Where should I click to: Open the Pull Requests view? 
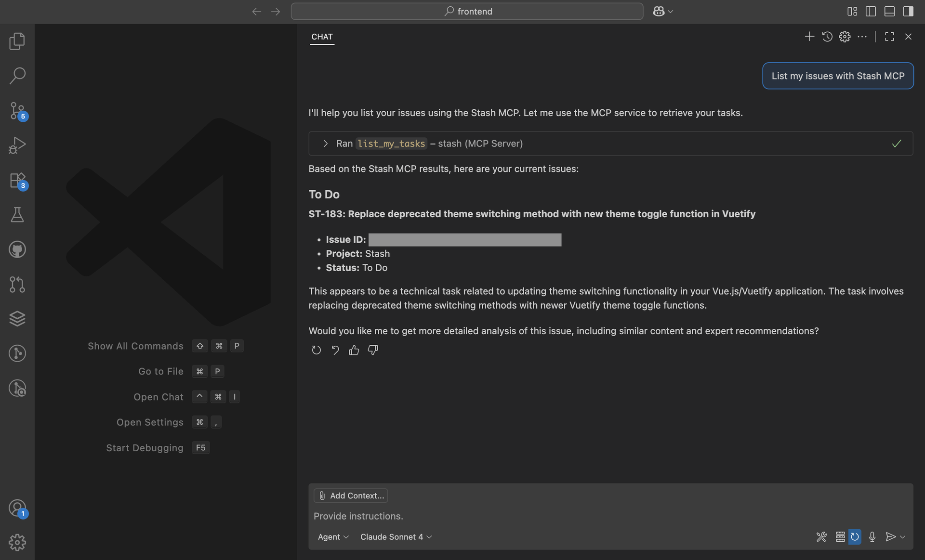click(17, 284)
